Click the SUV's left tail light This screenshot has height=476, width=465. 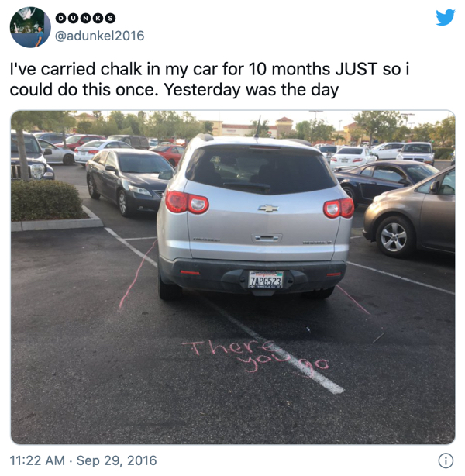point(187,202)
